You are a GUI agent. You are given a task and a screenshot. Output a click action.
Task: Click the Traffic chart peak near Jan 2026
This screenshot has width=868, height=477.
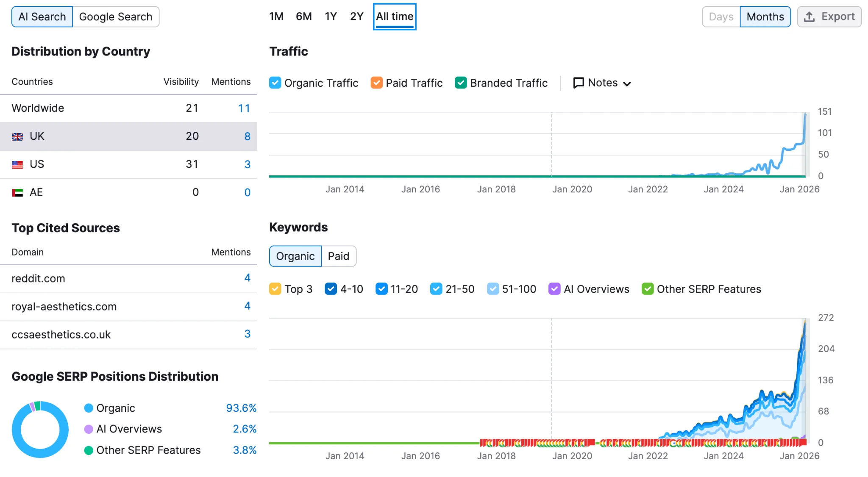[x=805, y=114]
